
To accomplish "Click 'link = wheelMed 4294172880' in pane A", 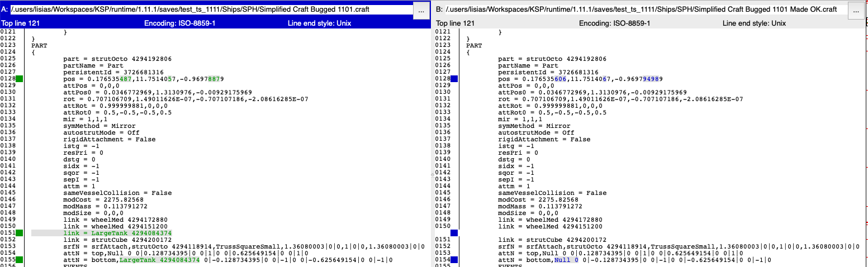I will coord(115,220).
